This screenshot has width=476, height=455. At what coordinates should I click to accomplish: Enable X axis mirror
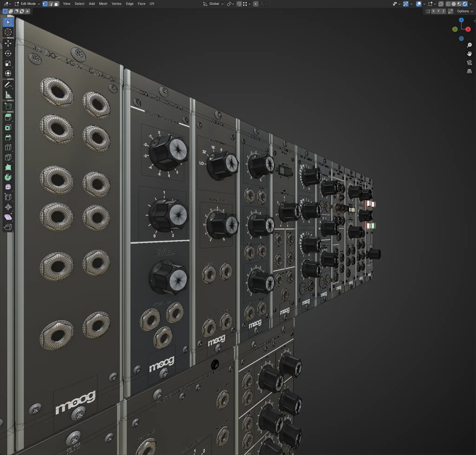coord(433,11)
